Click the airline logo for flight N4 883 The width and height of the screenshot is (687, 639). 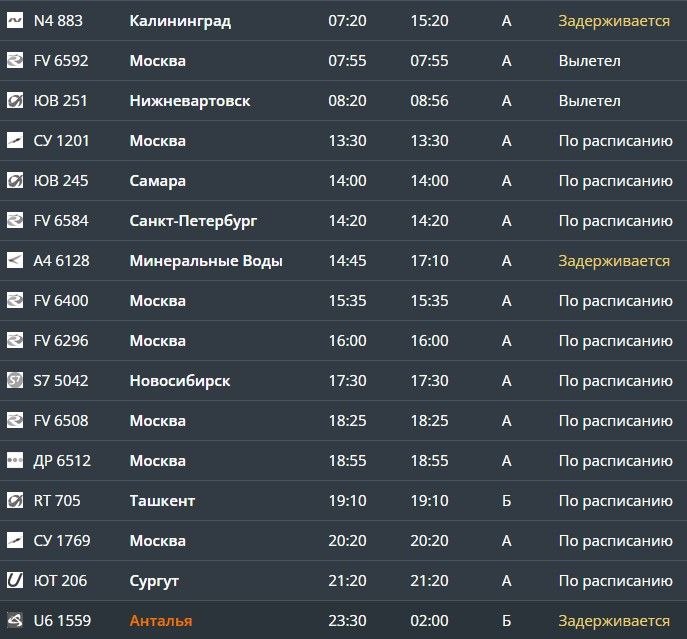(14, 21)
